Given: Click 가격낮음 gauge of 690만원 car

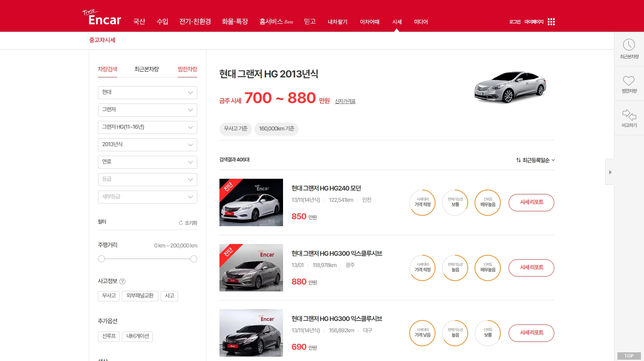Looking at the screenshot, I should point(422,333).
